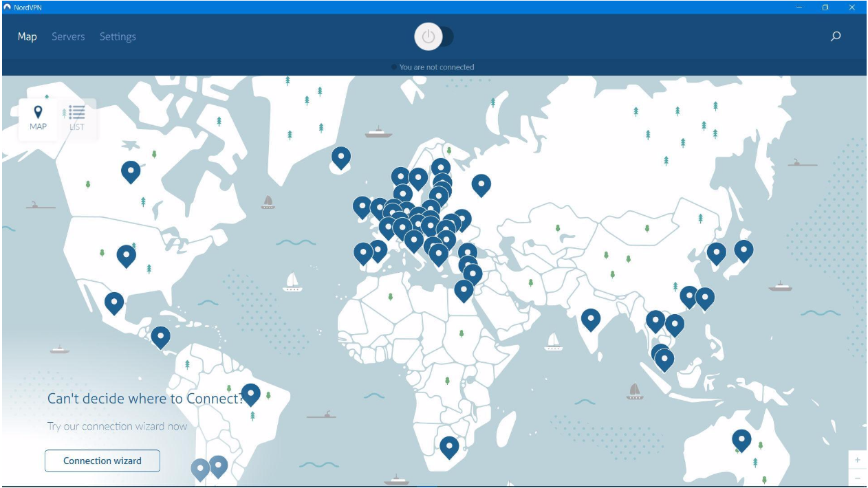Click the Connection wizard button
Viewport: 868px width, 488px height.
point(101,461)
